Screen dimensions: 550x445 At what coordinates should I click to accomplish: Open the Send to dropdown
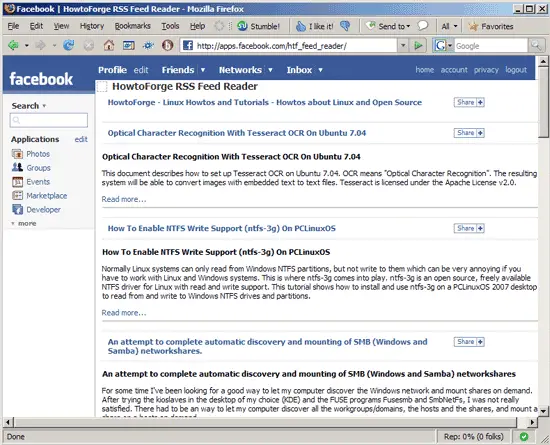387,26
